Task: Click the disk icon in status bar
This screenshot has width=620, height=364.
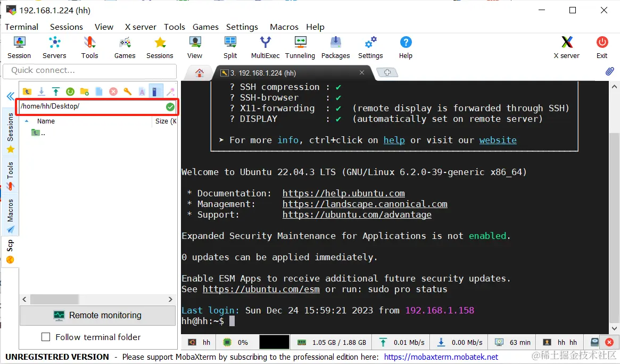Action: [594, 342]
